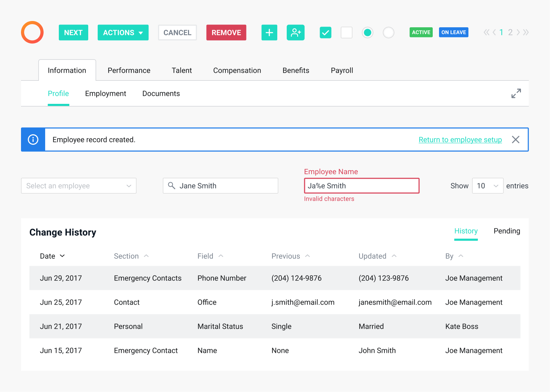
Task: Dismiss the Employee record created notification
Action: click(x=515, y=140)
